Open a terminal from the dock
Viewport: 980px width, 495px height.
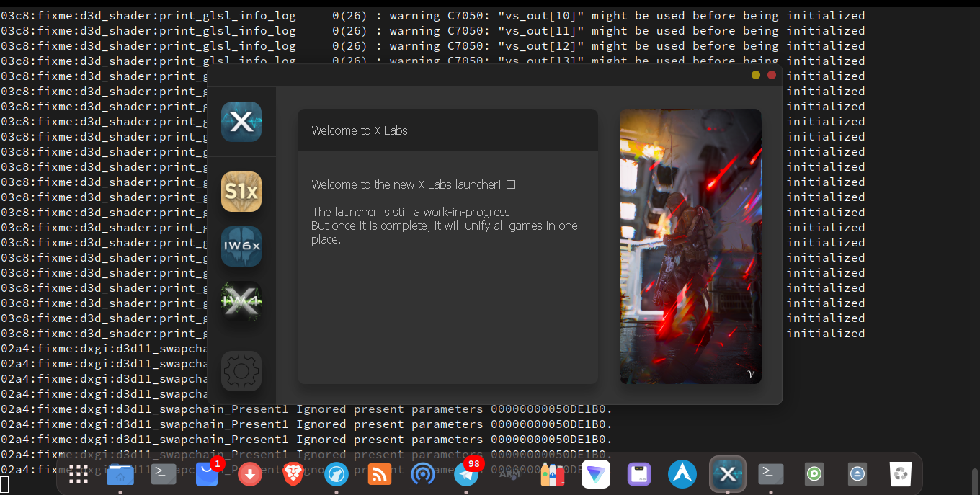pos(163,474)
